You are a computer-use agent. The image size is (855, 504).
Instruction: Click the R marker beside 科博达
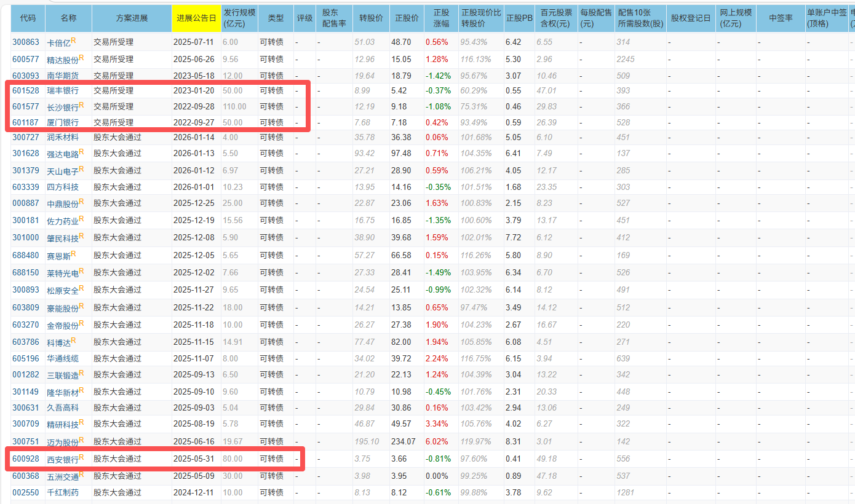coord(73,340)
